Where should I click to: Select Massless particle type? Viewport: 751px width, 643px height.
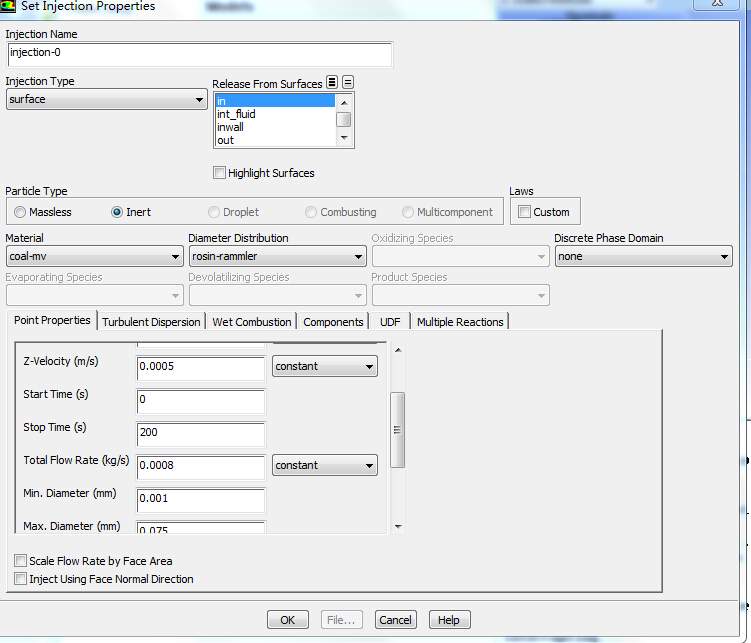(20, 212)
